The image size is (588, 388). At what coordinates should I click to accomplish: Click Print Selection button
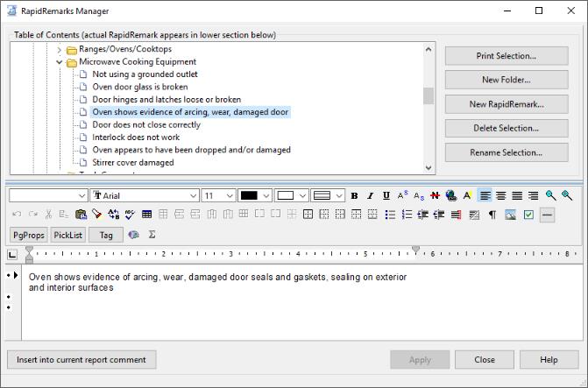[x=507, y=56]
